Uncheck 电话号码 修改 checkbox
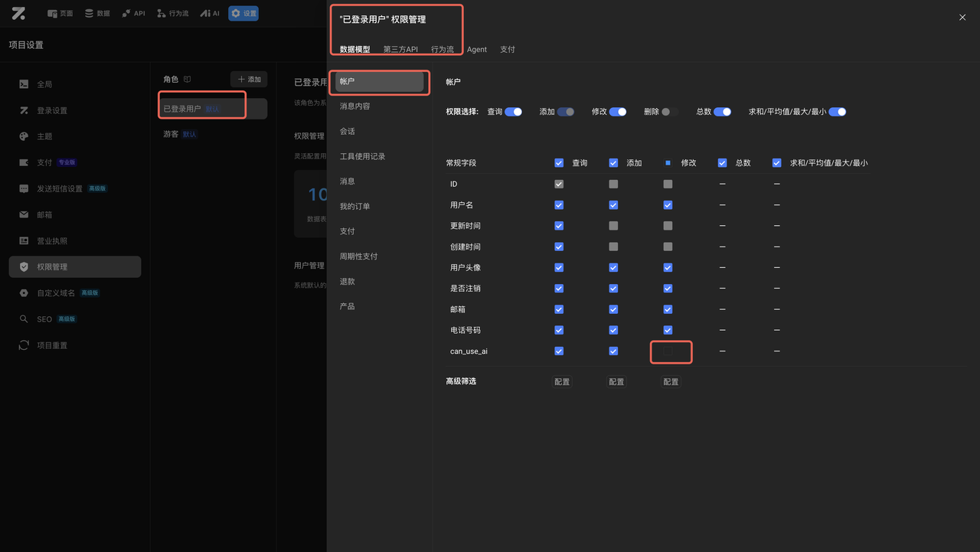This screenshot has width=980, height=552. [x=668, y=330]
